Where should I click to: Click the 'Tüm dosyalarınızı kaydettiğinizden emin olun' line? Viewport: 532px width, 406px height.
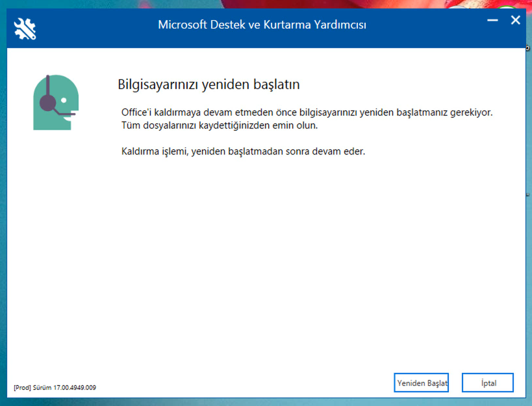click(220, 125)
